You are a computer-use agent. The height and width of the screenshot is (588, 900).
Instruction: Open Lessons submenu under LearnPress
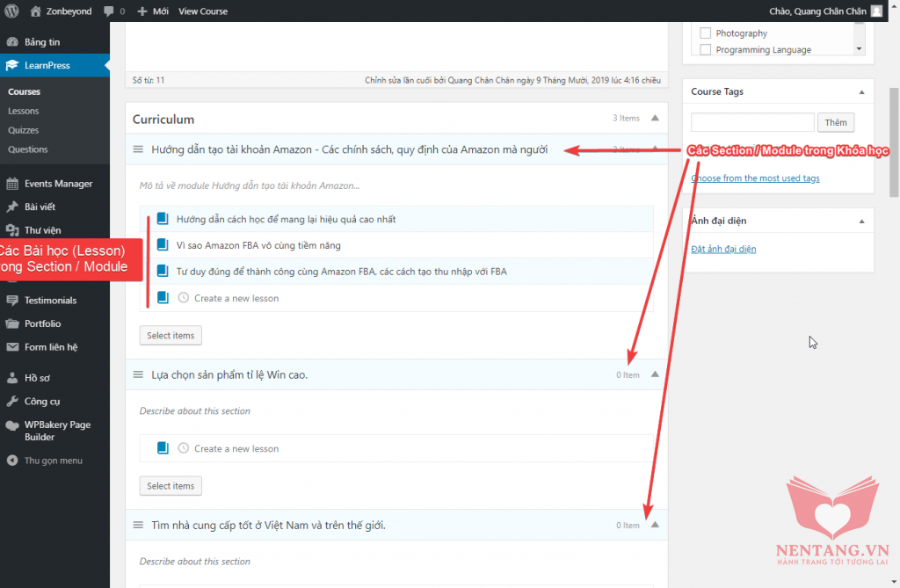click(x=24, y=111)
